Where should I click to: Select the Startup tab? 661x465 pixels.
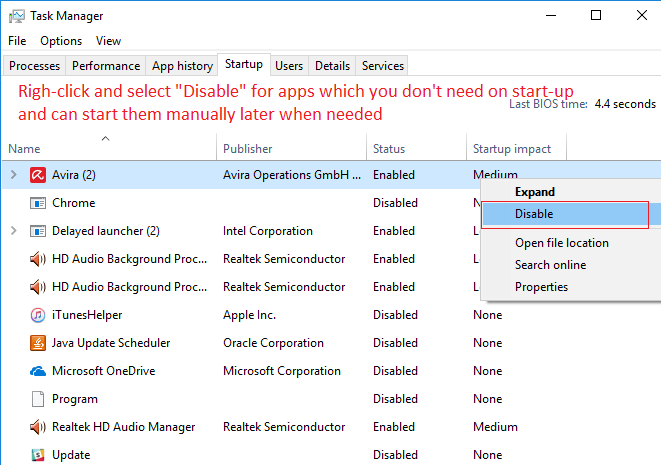244,64
